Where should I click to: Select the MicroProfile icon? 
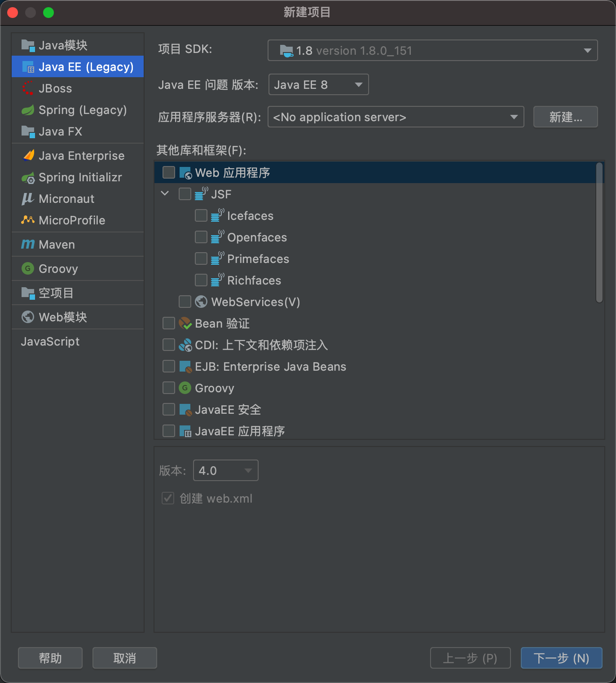27,220
